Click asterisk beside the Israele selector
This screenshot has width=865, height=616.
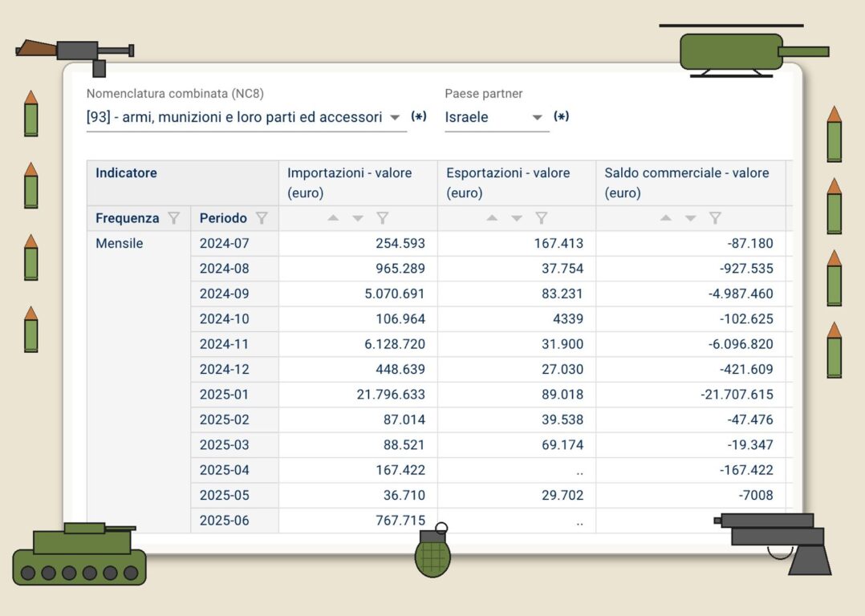point(562,116)
